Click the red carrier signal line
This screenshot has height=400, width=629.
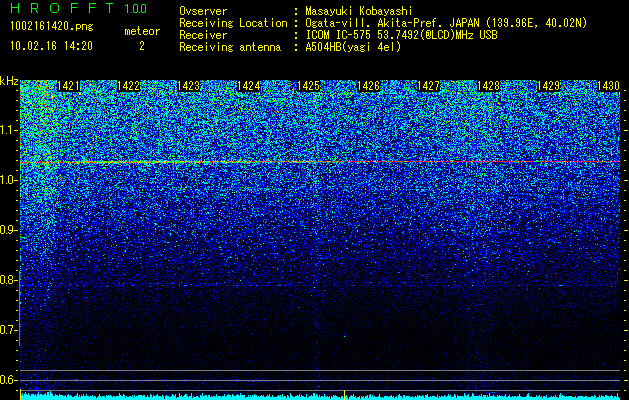click(x=320, y=162)
